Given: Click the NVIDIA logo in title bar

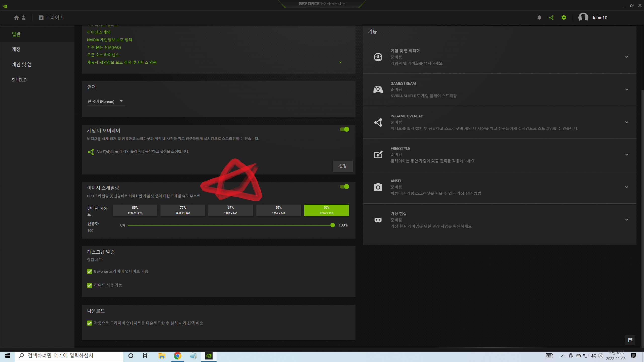Looking at the screenshot, I should 5,6.
